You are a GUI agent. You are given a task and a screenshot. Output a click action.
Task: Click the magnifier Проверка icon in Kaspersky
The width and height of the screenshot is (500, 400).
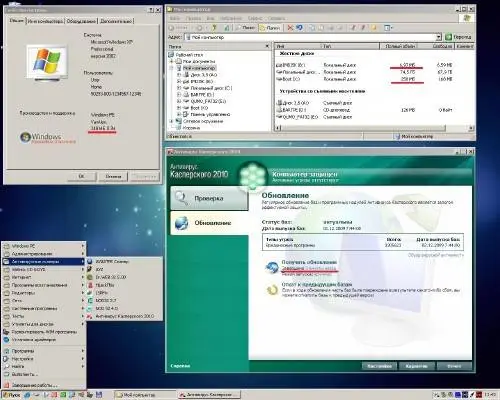[x=181, y=198]
